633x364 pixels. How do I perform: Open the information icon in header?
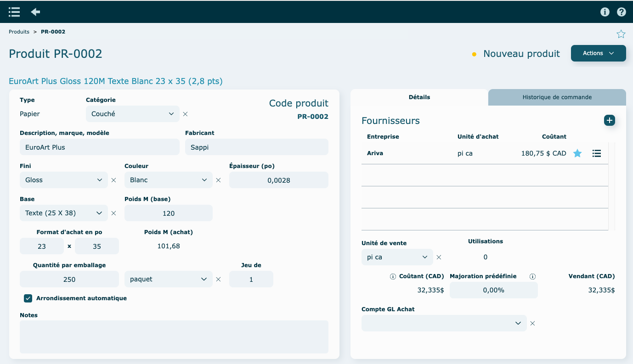(x=605, y=12)
